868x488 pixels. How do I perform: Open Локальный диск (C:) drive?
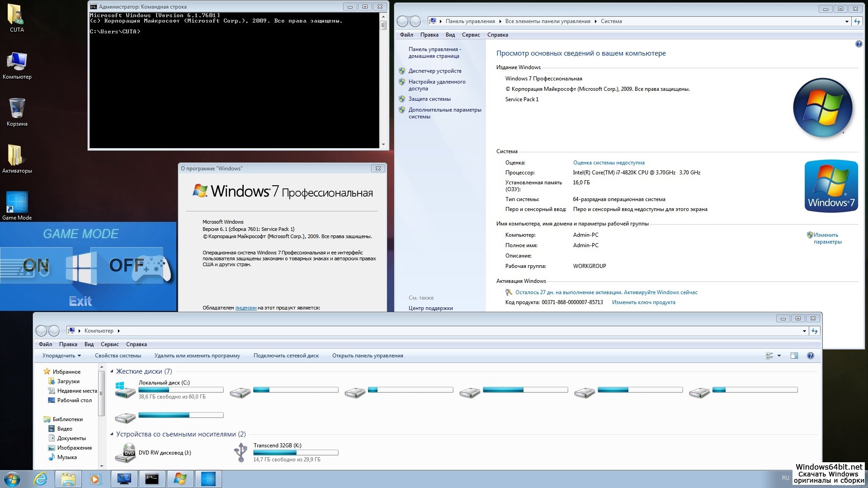point(164,383)
